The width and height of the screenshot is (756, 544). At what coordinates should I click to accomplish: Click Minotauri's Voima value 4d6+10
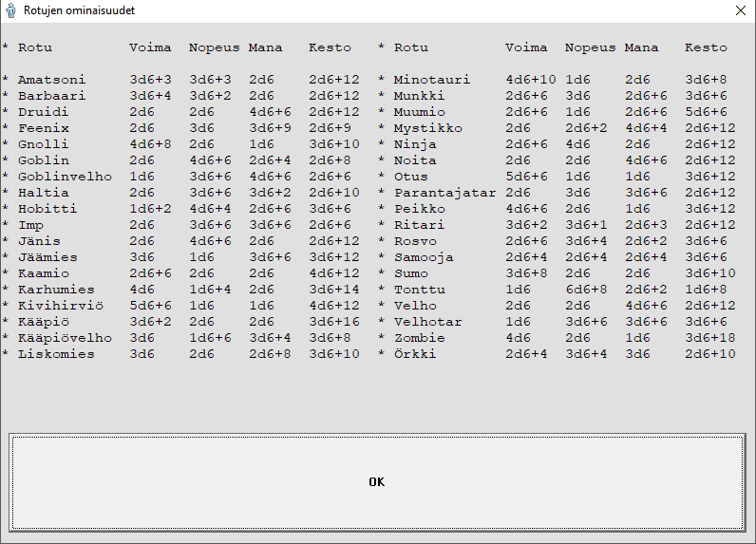530,80
